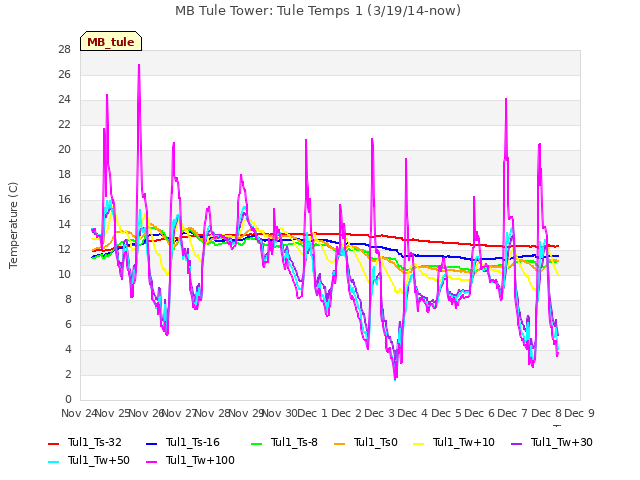Click the Dec 5 x-axis tick label
The image size is (640, 480).
tap(446, 413)
